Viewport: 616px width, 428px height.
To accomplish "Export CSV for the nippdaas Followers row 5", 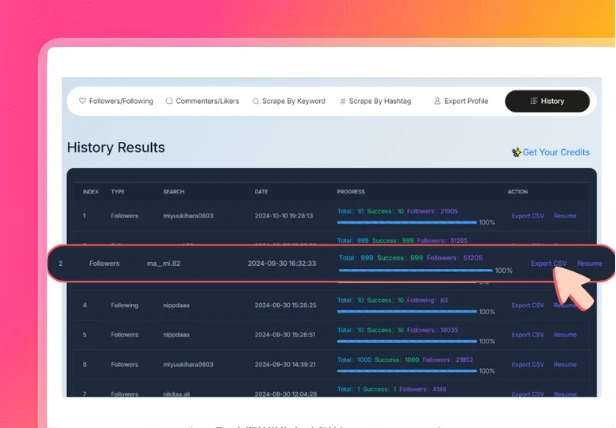I will coord(528,334).
